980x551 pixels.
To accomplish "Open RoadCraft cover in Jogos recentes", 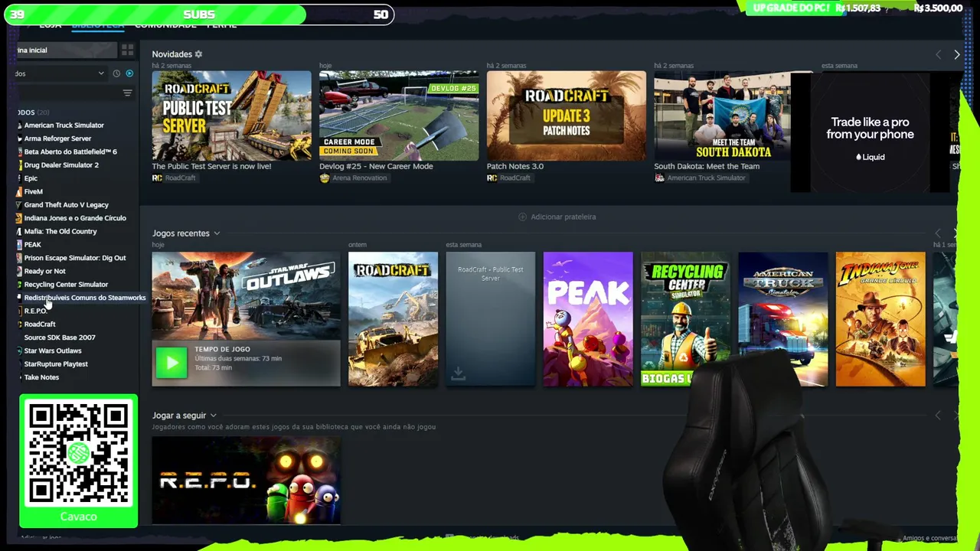I will coord(393,319).
